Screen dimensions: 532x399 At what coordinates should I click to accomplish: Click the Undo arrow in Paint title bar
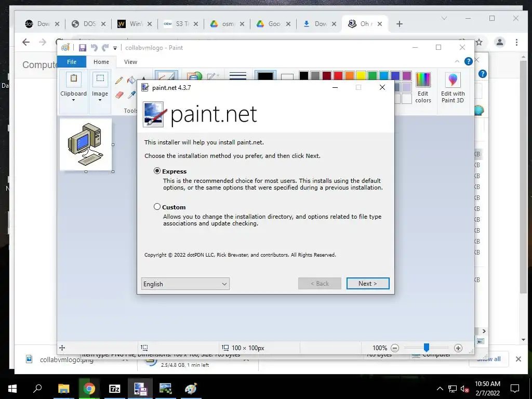(x=94, y=47)
